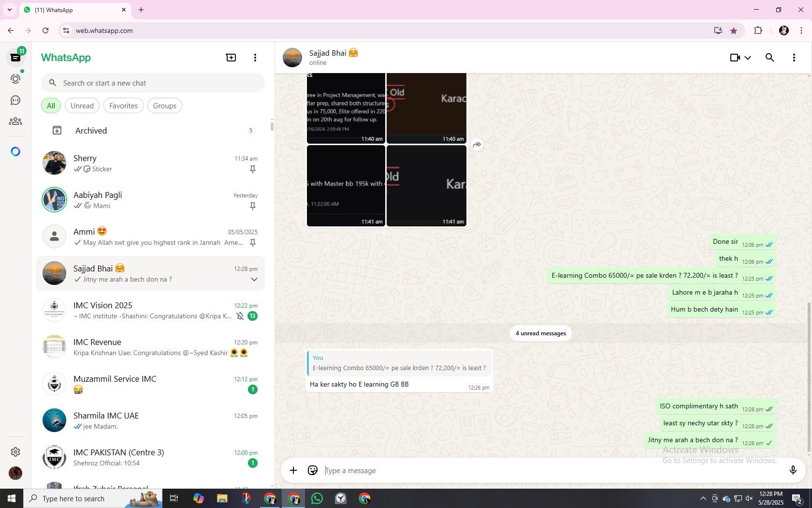Open the chevron menu on Sajjad Bhai chat row

coord(254,280)
